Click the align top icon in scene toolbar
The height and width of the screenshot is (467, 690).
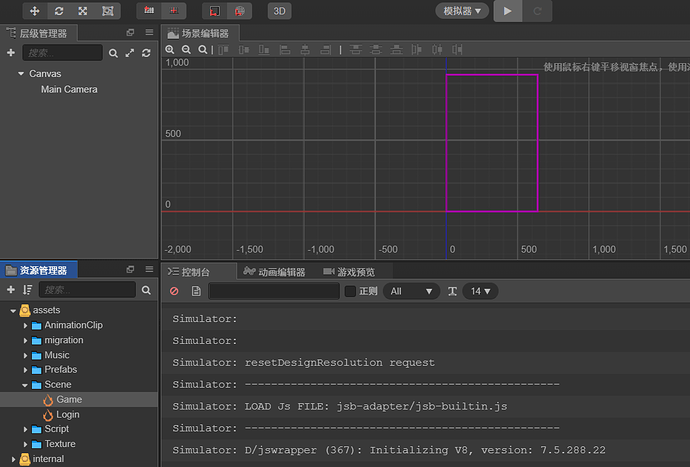tap(224, 50)
